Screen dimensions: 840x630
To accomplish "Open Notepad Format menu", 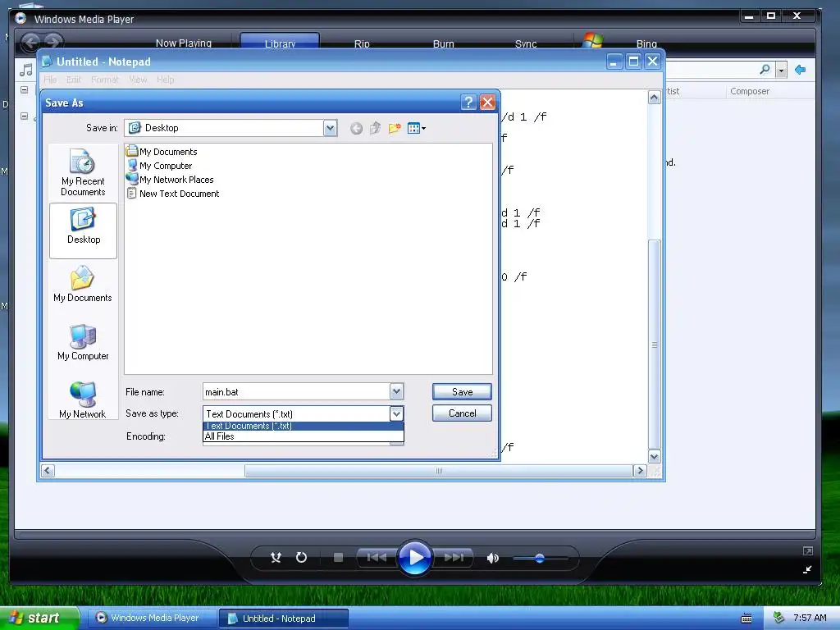I will coord(104,80).
